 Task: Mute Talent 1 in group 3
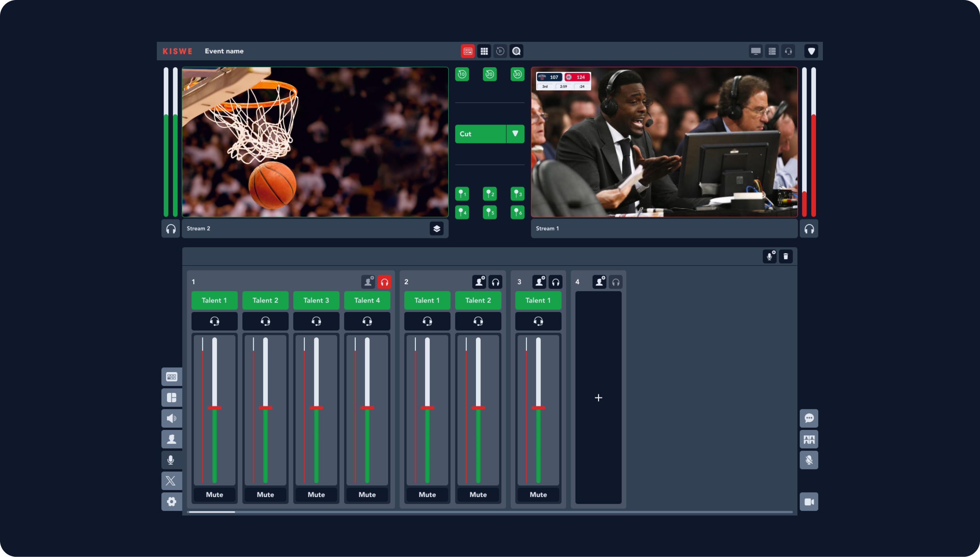point(538,495)
